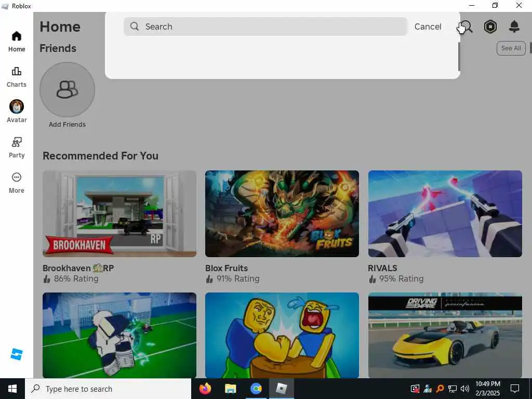Open the RIVALS game thumbnail
Viewport: 532px width, 399px height.
(445, 214)
